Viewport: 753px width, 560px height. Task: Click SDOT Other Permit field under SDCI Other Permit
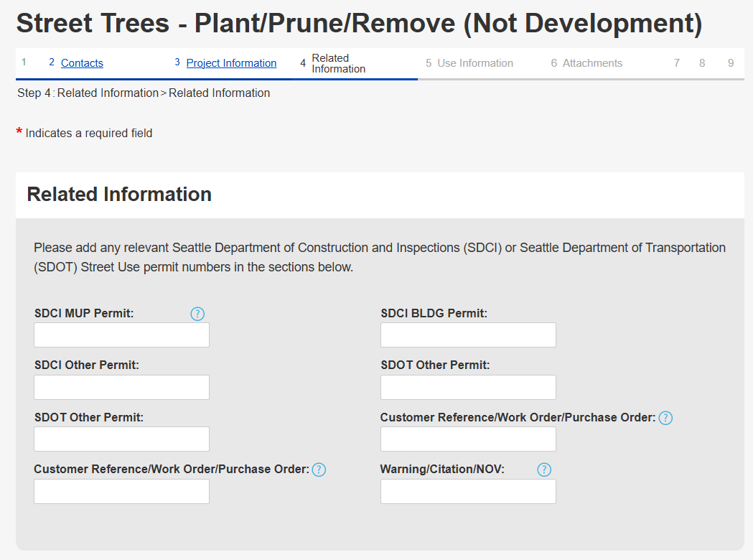(121, 439)
